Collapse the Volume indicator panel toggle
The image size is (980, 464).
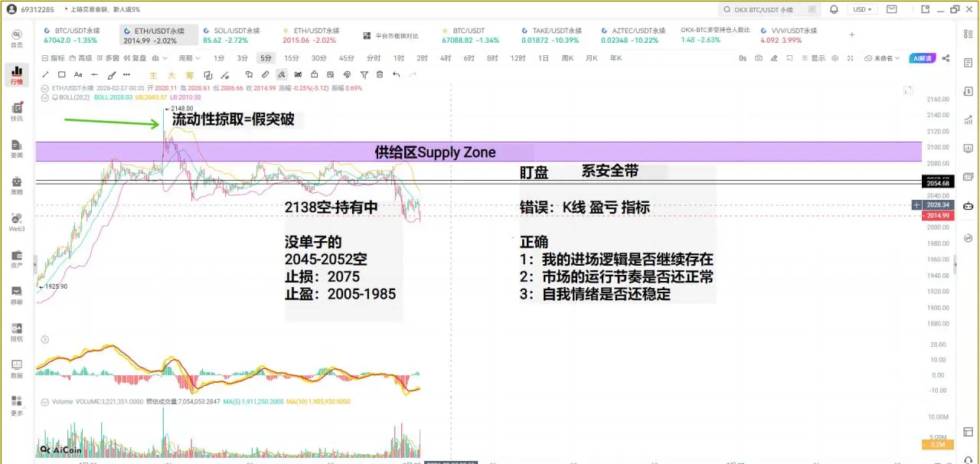[45, 401]
